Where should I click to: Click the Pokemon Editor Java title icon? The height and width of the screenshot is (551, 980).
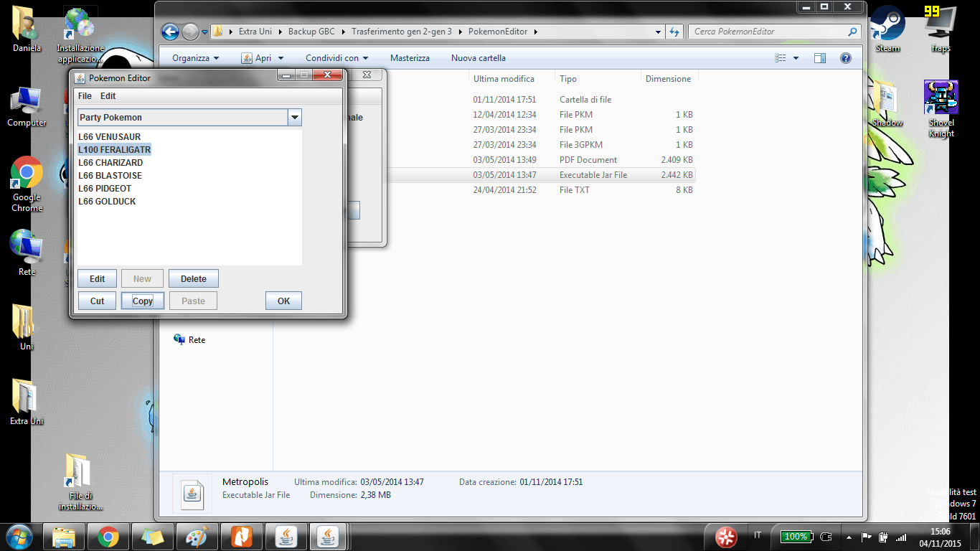(x=80, y=77)
